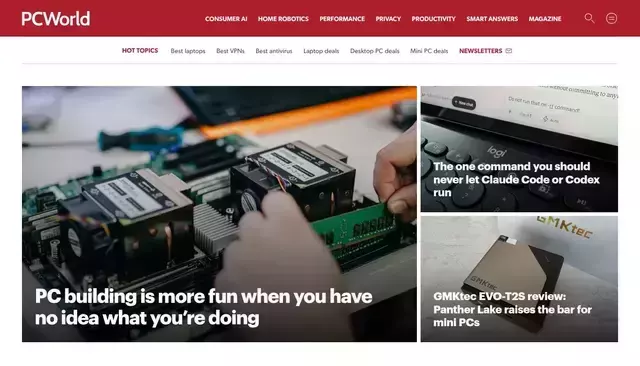Open the Home Robotics section
This screenshot has height=366, width=640.
point(283,19)
